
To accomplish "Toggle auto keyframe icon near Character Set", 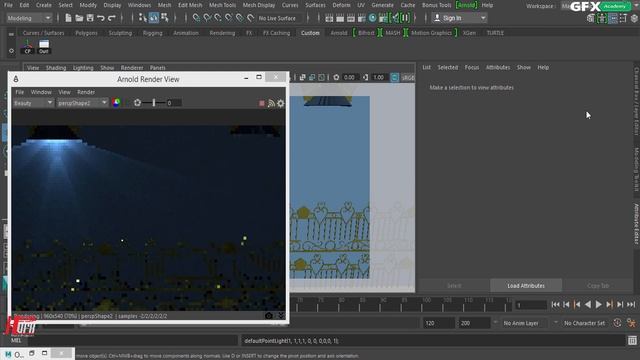I will [617, 323].
